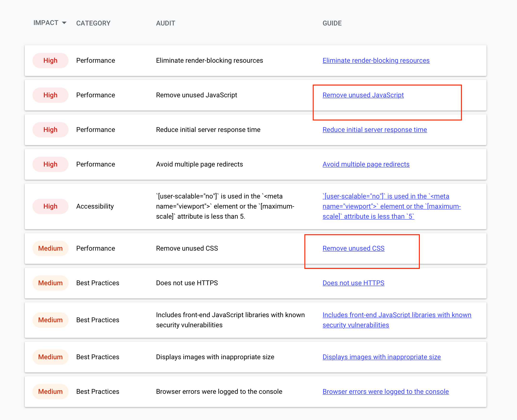The height and width of the screenshot is (420, 517).
Task: Click the High badge for Eliminate render-blocking resources
Action: coord(50,61)
